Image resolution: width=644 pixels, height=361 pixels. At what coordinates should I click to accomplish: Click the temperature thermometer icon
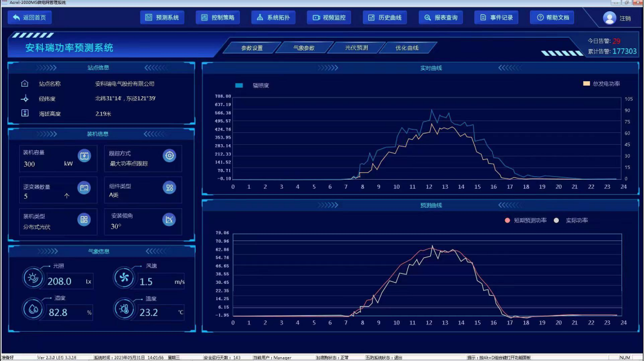coord(123,309)
